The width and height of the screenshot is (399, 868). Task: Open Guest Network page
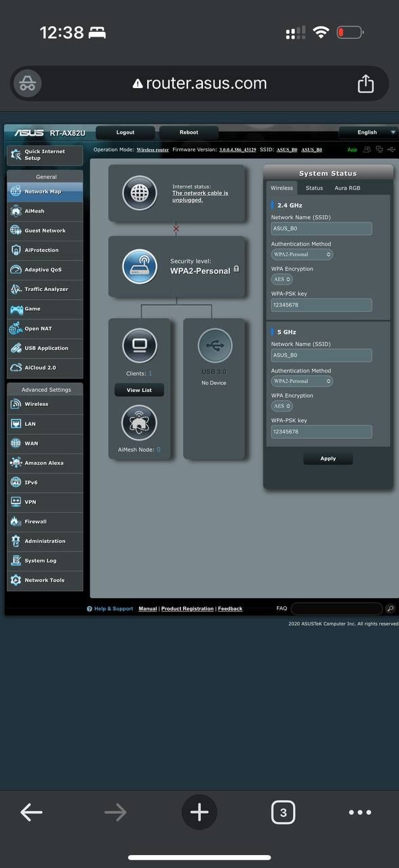pos(45,231)
